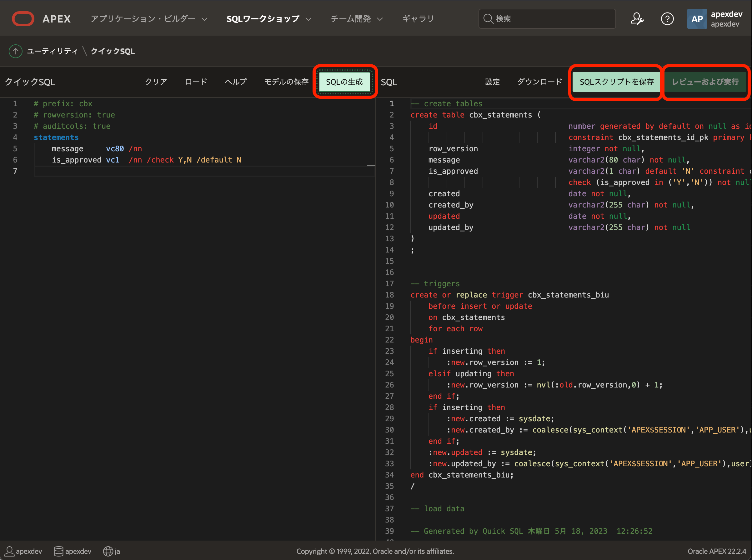The image size is (752, 560).
Task: Click the Oracle APEX logo icon
Action: click(23, 19)
